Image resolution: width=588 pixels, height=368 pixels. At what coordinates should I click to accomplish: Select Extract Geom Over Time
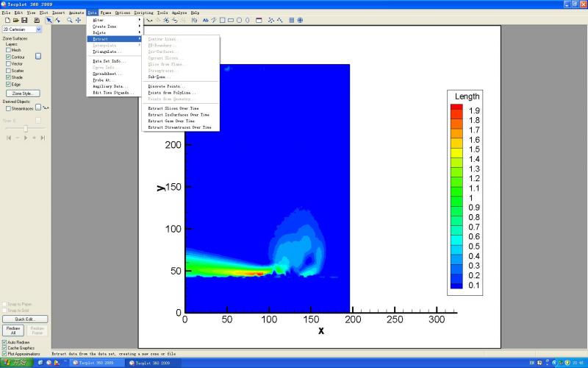[x=181, y=121]
